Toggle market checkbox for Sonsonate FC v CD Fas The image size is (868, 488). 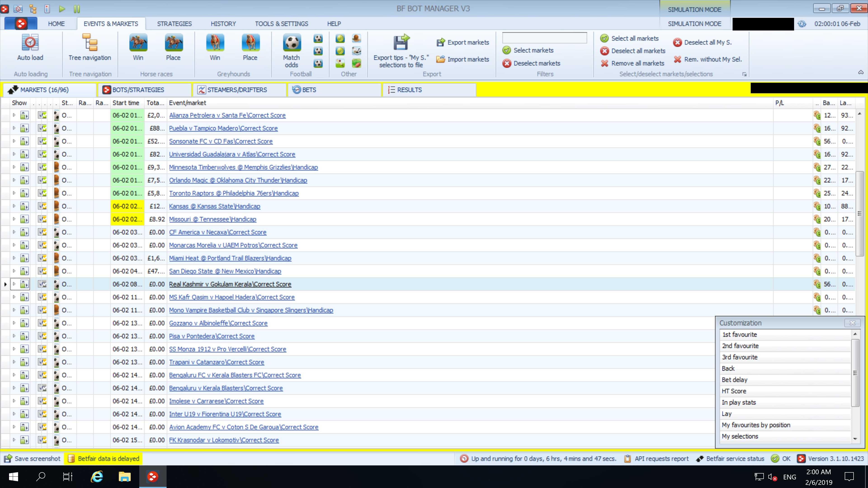click(42, 141)
